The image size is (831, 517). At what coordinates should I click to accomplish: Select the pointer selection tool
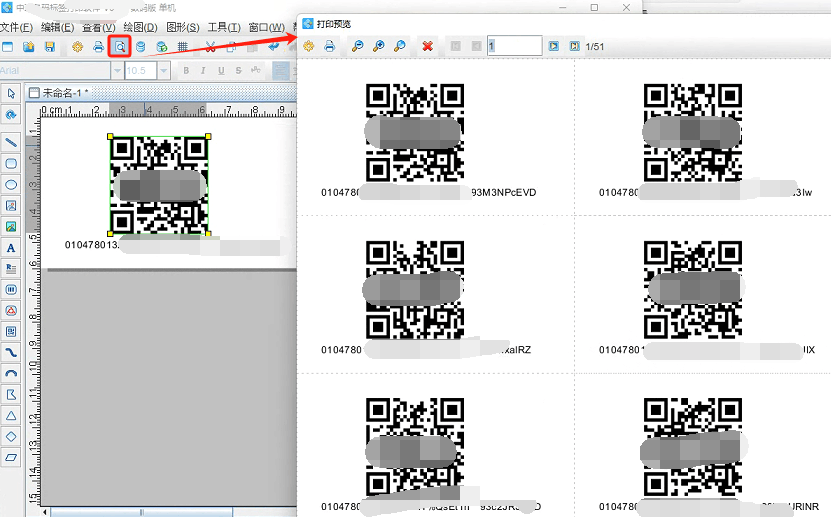(11, 94)
